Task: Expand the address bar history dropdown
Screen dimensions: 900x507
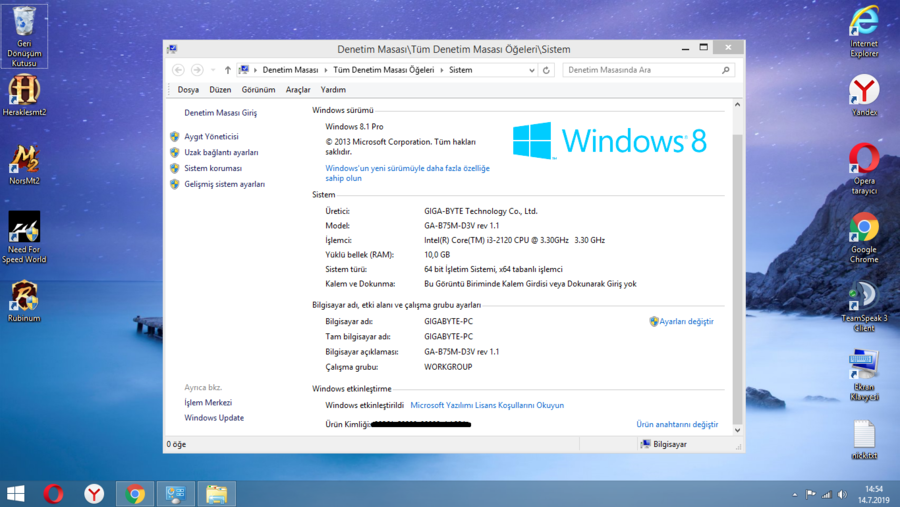Action: [531, 70]
